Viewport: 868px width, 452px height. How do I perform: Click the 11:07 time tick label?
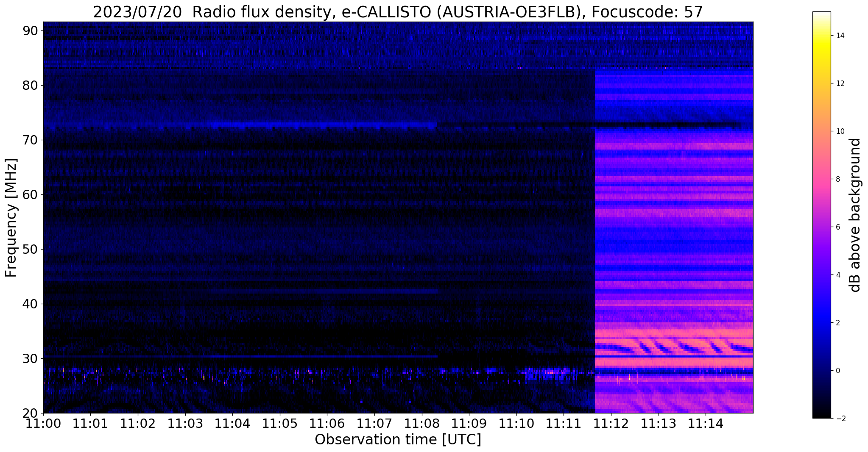pos(374,423)
